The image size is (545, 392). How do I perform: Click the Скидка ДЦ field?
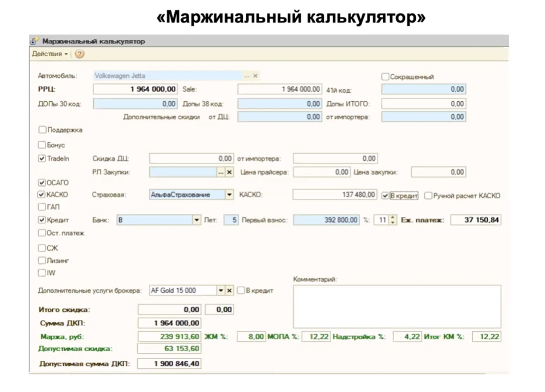[191, 158]
